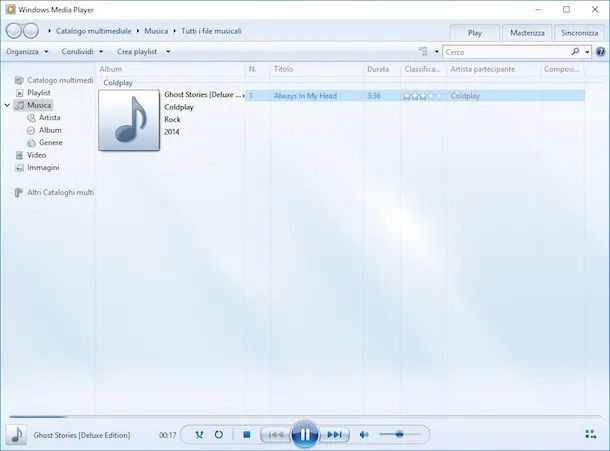Toggle repeat playback
The height and width of the screenshot is (451, 610).
[219, 434]
